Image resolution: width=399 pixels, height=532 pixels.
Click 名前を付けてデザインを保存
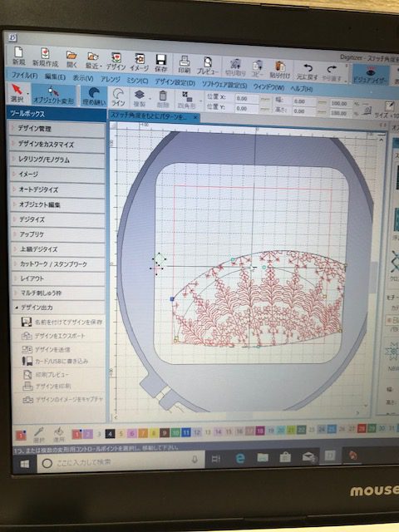point(62,322)
